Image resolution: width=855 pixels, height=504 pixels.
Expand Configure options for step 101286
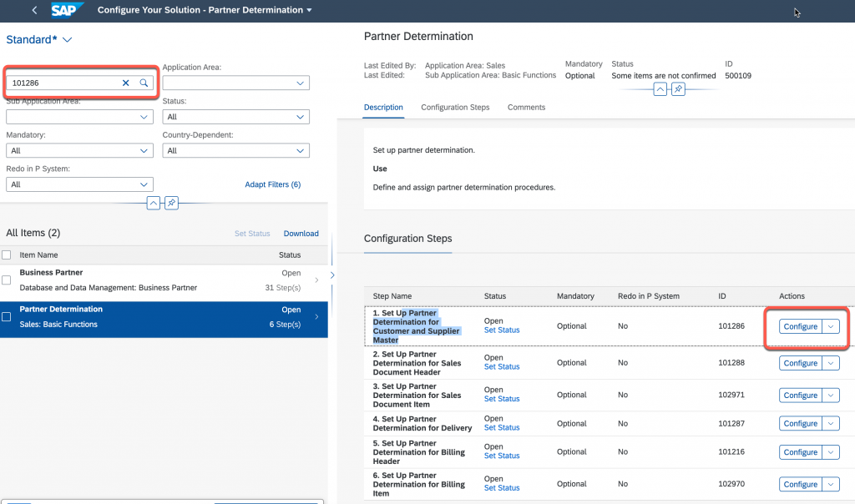[x=831, y=326]
